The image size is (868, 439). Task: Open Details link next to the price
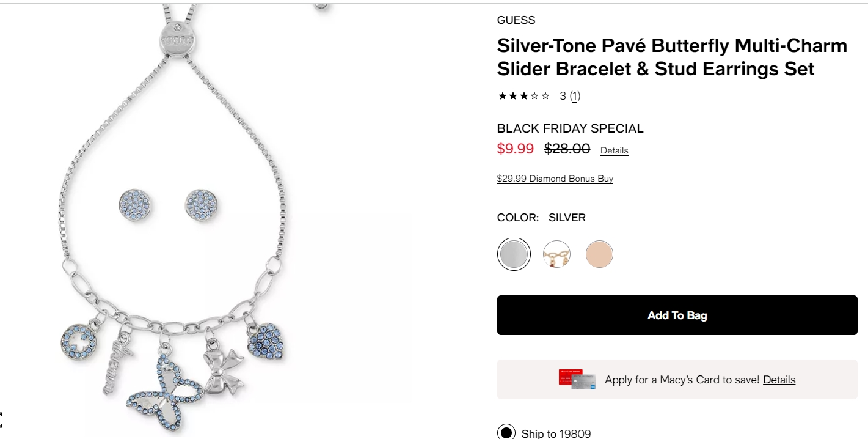(614, 150)
